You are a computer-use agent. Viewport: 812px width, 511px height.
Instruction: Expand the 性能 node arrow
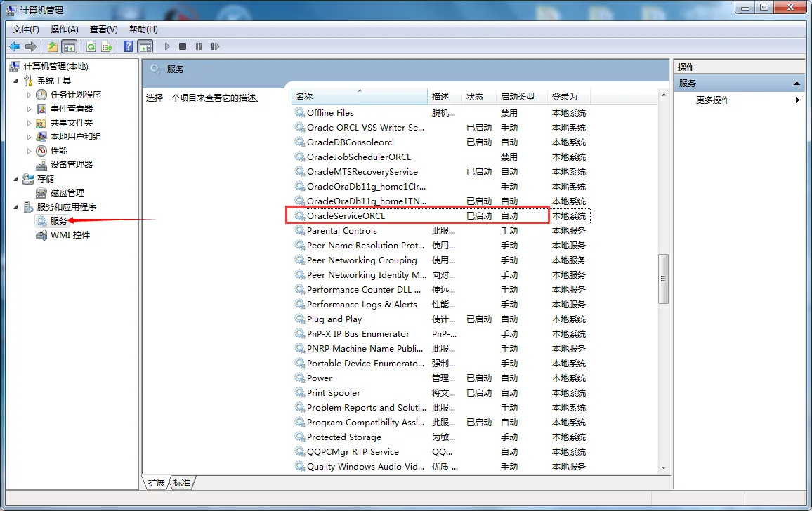(29, 151)
